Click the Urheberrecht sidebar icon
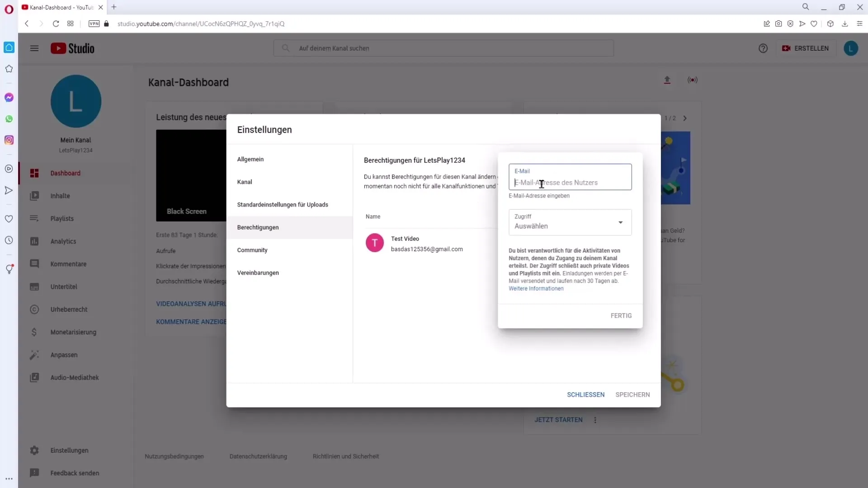868x488 pixels. point(34,309)
